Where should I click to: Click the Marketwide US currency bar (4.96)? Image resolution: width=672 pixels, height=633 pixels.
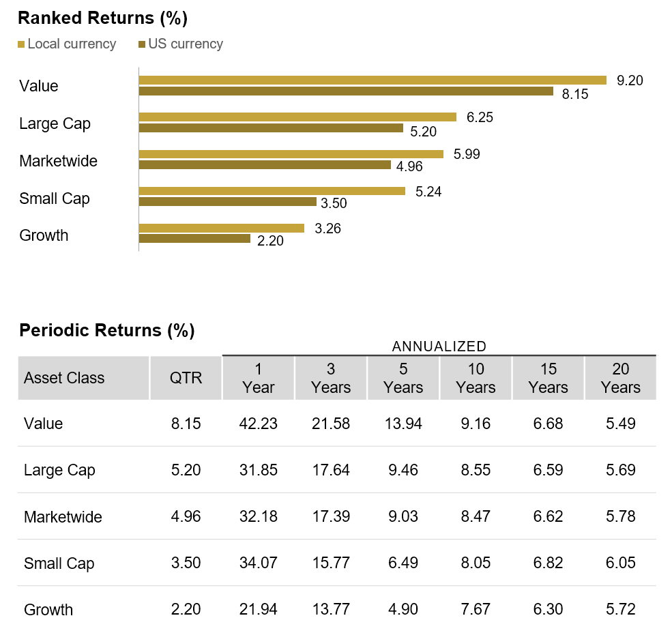pos(265,165)
